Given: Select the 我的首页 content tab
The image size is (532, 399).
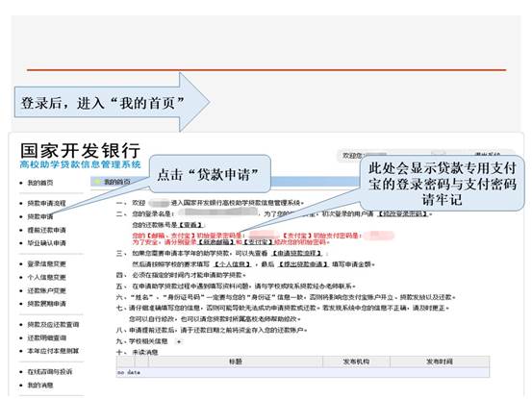Looking at the screenshot, I should click(116, 182).
